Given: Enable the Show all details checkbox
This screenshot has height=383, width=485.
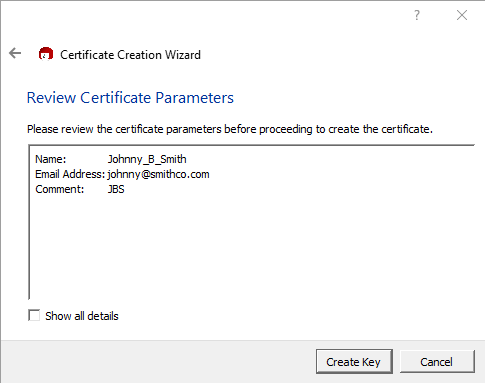Looking at the screenshot, I should (34, 315).
